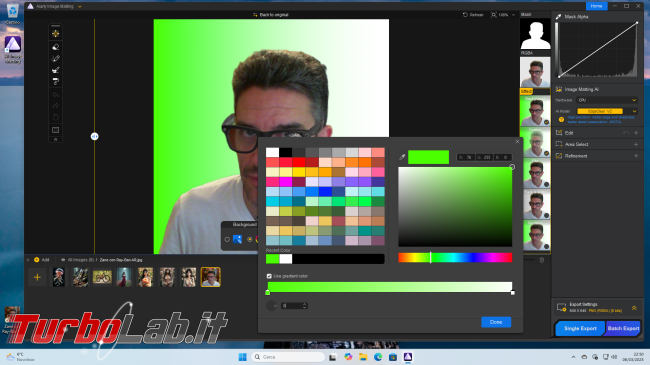Click the Single Export button
The width and height of the screenshot is (650, 365).
click(580, 328)
